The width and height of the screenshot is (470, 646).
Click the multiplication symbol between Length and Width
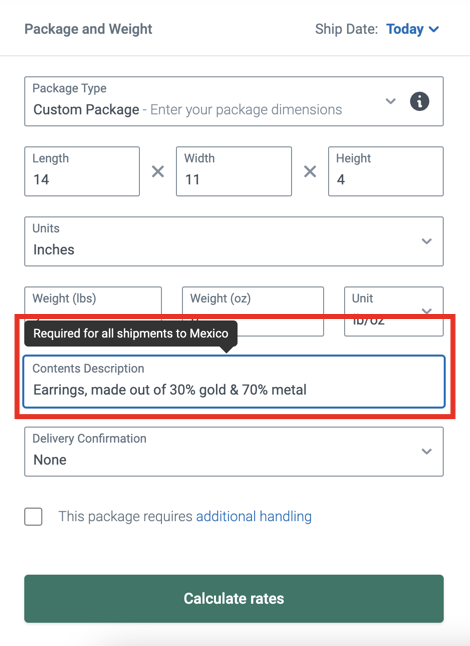pyautogui.click(x=158, y=171)
